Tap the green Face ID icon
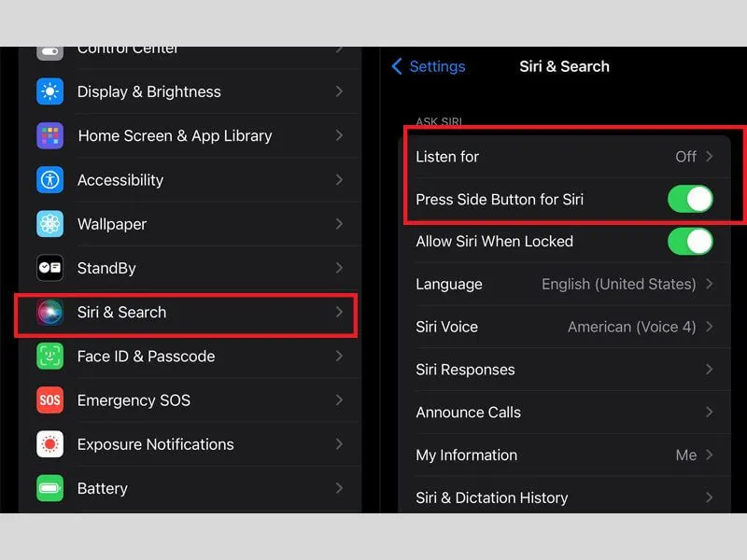The image size is (747, 560). [50, 357]
